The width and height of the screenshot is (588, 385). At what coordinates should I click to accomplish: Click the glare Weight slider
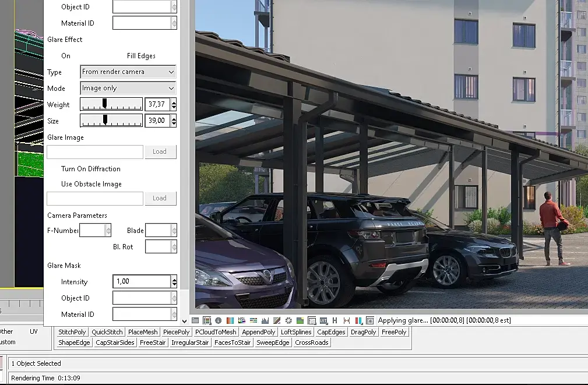(x=111, y=104)
